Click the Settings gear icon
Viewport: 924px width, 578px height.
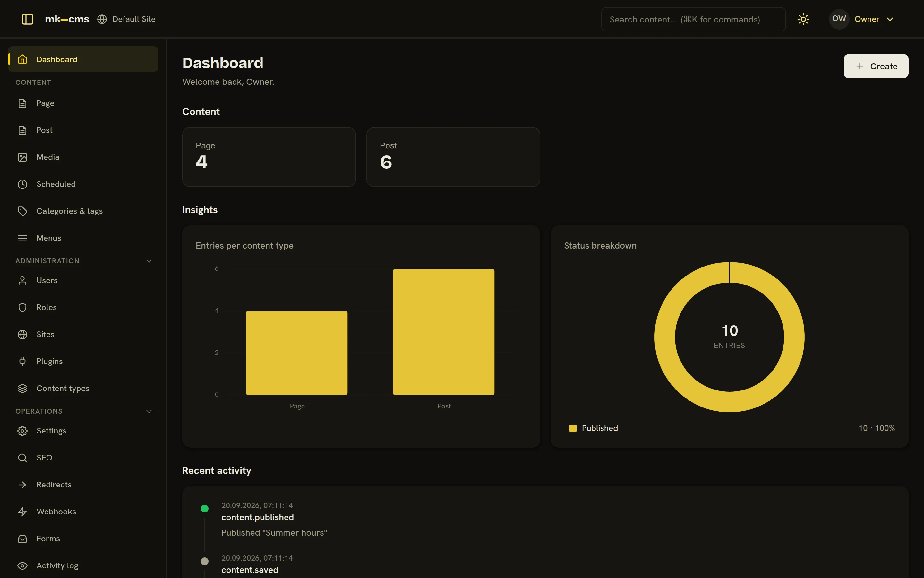point(22,431)
